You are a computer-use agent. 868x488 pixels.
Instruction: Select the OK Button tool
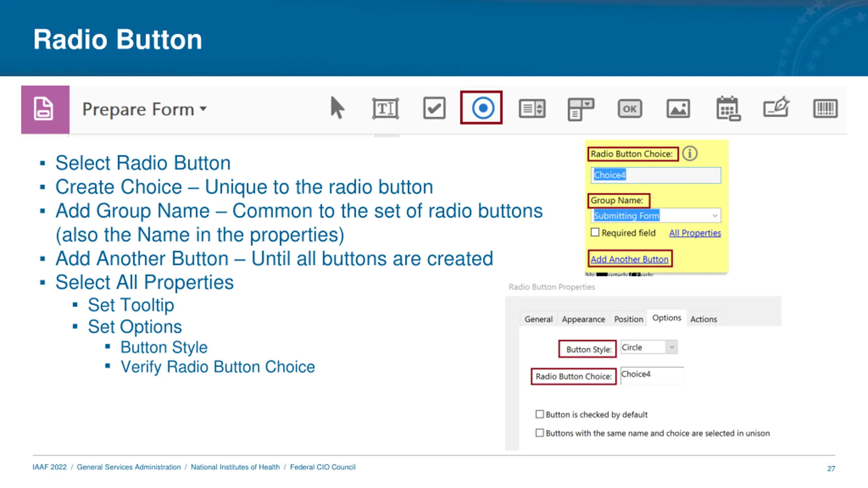tap(630, 109)
